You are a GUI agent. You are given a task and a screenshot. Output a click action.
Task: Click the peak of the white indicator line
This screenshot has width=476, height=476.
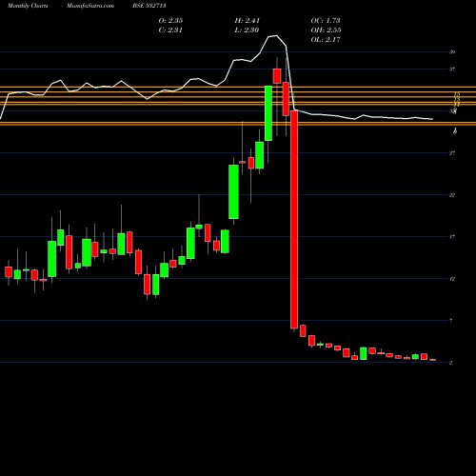click(277, 35)
